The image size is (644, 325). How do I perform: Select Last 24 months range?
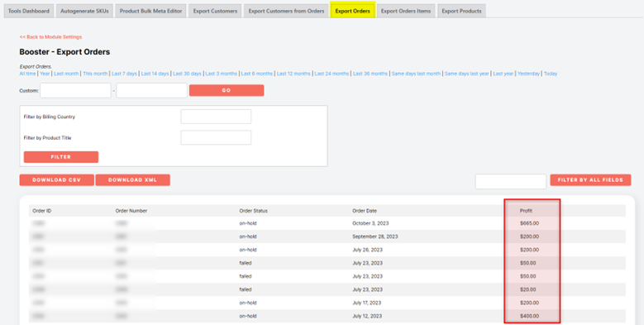click(332, 74)
